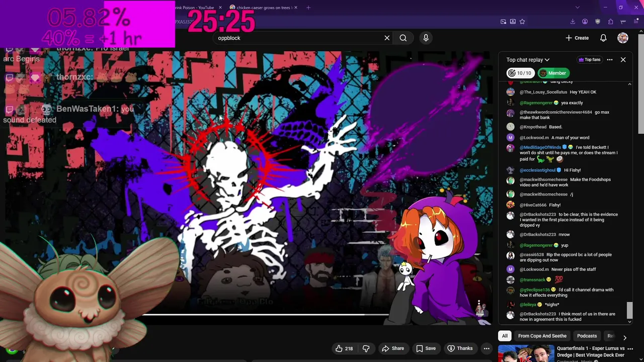The height and width of the screenshot is (362, 644).
Task: Click the chat scrollbar thumb
Action: tap(629, 310)
